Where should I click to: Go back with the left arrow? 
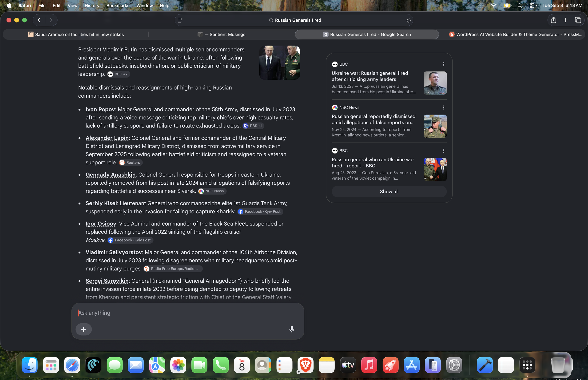click(39, 20)
